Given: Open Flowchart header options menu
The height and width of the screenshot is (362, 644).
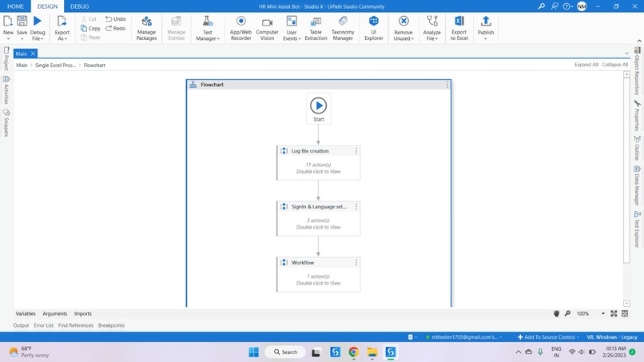Looking at the screenshot, I should pyautogui.click(x=447, y=85).
